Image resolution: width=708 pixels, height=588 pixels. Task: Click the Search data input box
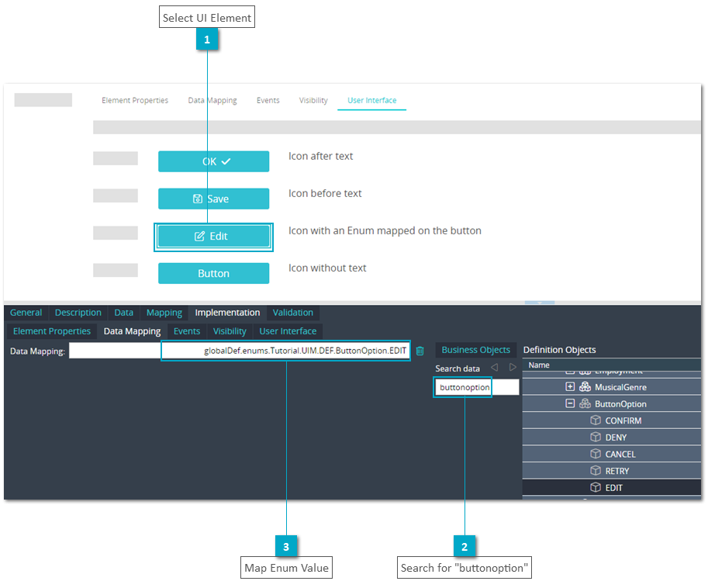coord(476,387)
